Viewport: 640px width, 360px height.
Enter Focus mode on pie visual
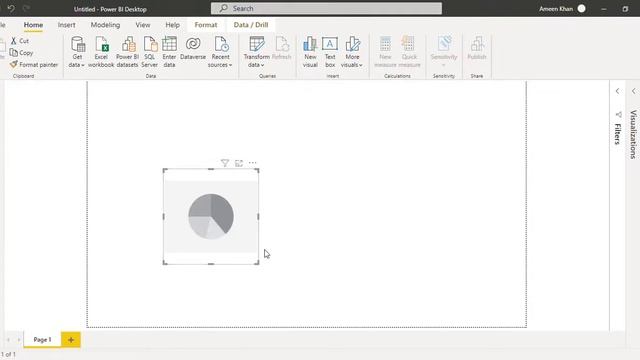(239, 163)
